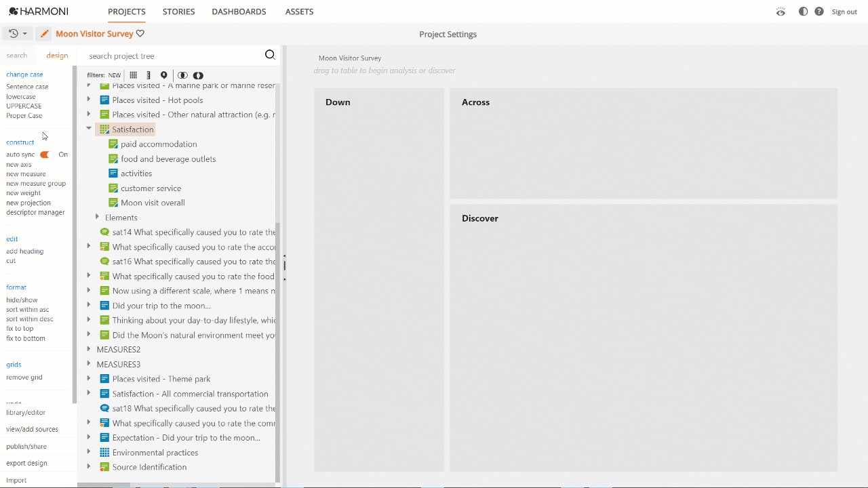Screen dimensions: 868x488
Task: Click the customer service icon
Action: [x=114, y=188]
